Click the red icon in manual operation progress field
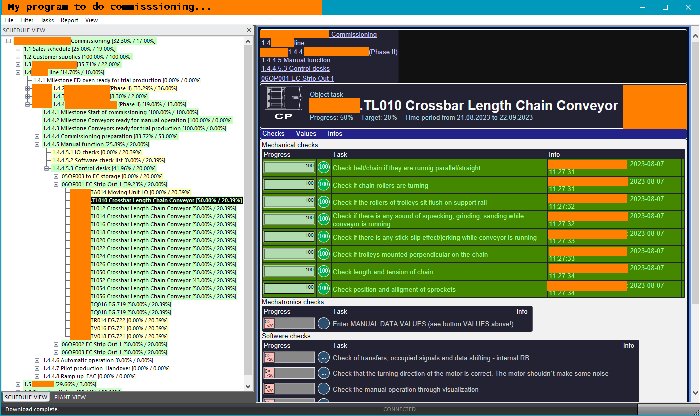Image resolution: width=700 pixels, height=416 pixels. coord(269,388)
